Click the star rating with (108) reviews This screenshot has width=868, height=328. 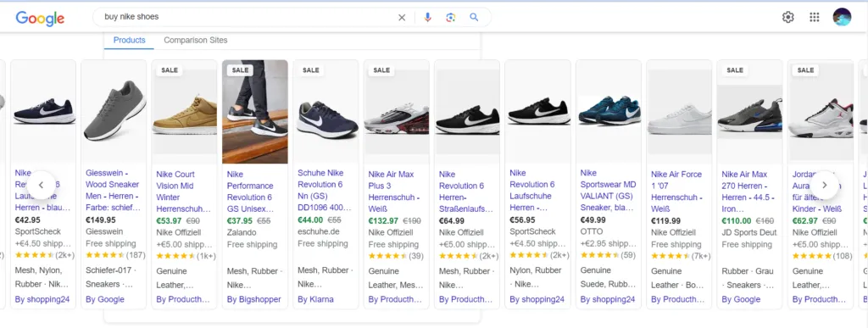point(822,256)
